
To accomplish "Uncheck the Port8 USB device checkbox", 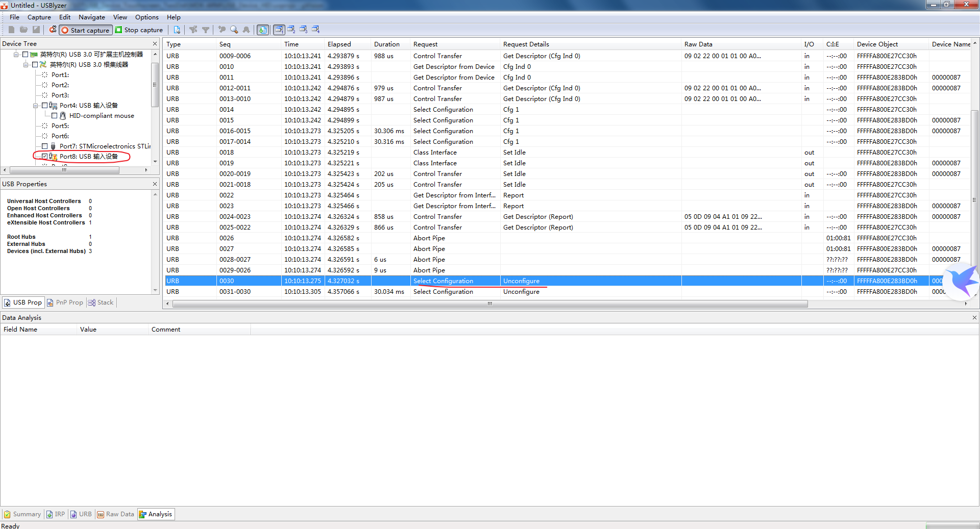I will click(44, 156).
